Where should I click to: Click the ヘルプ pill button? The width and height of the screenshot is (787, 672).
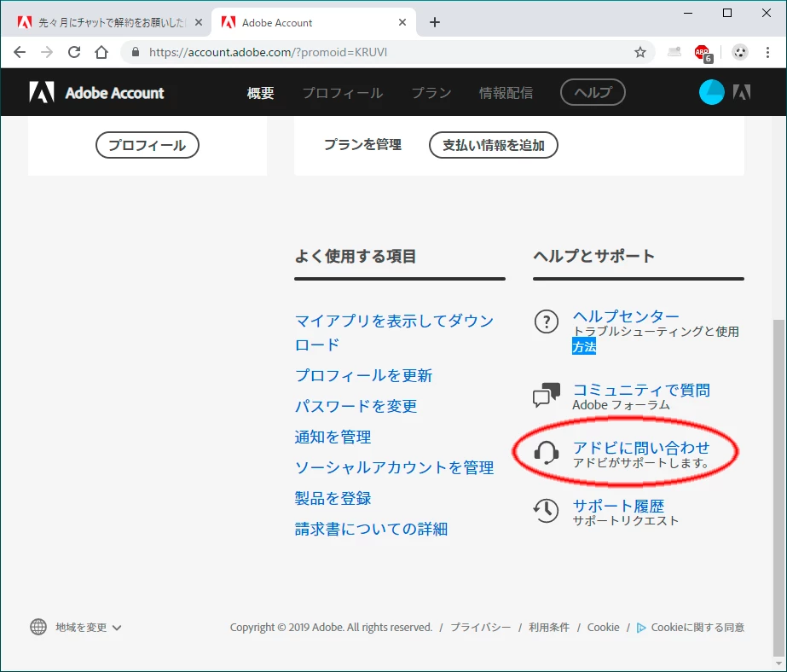593,92
